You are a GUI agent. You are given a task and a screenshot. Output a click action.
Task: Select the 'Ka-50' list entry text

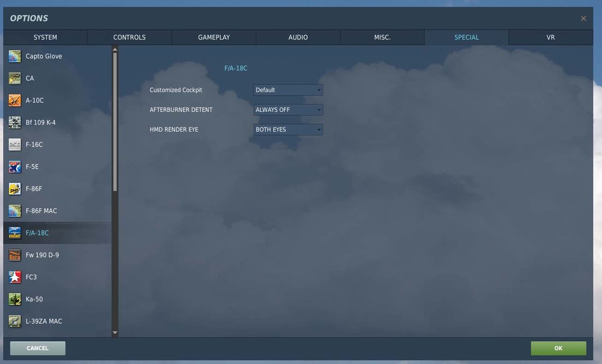(34, 299)
